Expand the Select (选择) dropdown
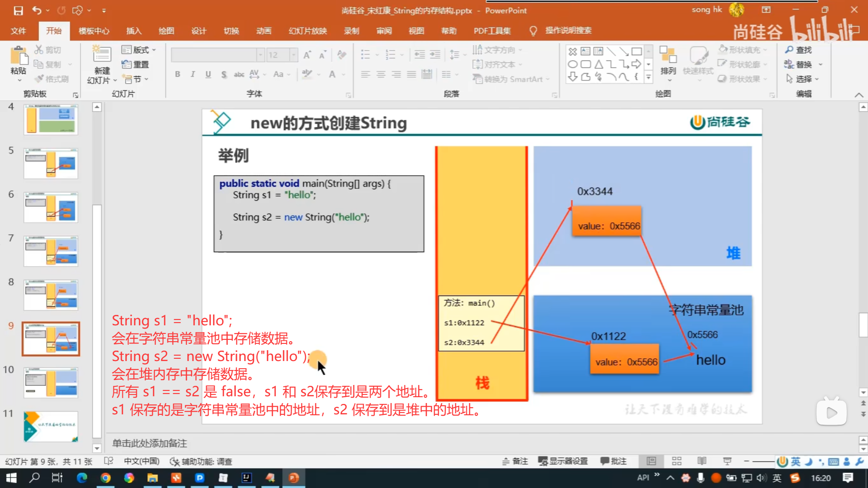This screenshot has width=868, height=488. pos(804,79)
